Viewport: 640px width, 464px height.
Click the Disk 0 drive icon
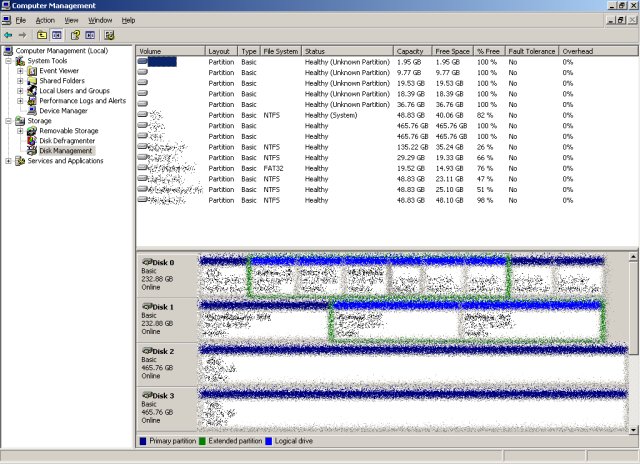point(147,262)
